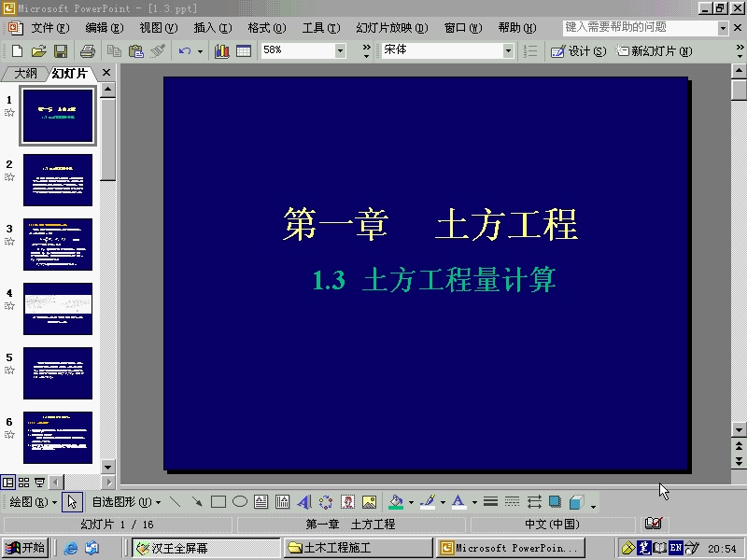This screenshot has width=747, height=560.
Task: Choose arrow style
Action: pyautogui.click(x=534, y=501)
